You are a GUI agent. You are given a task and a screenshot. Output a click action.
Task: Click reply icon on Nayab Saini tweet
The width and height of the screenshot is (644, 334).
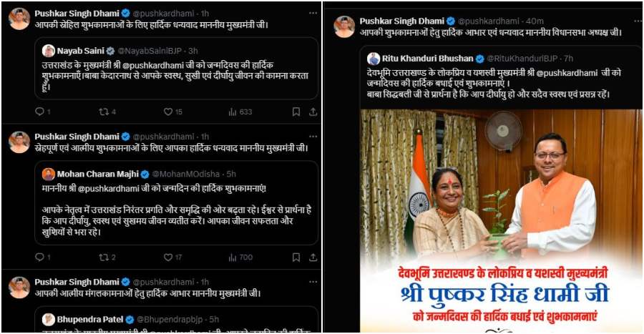[39, 112]
